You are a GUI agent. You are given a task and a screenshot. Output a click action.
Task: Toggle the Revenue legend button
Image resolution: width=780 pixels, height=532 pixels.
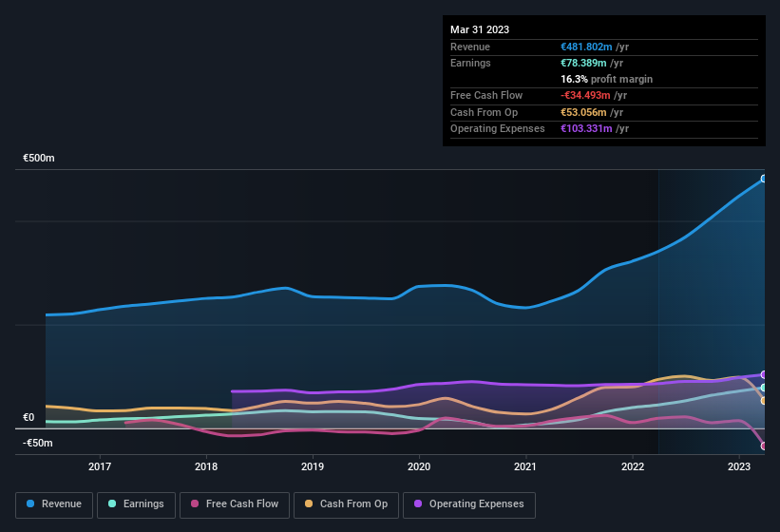54,504
